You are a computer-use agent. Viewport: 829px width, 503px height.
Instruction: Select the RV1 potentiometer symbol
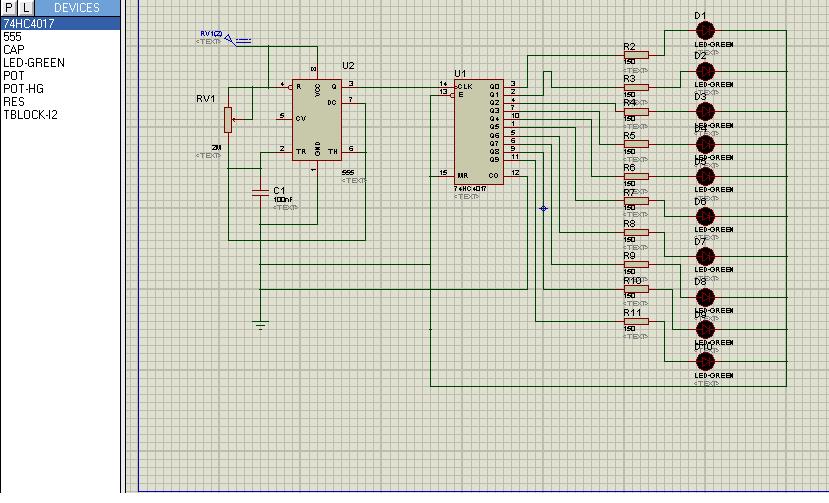tap(228, 120)
